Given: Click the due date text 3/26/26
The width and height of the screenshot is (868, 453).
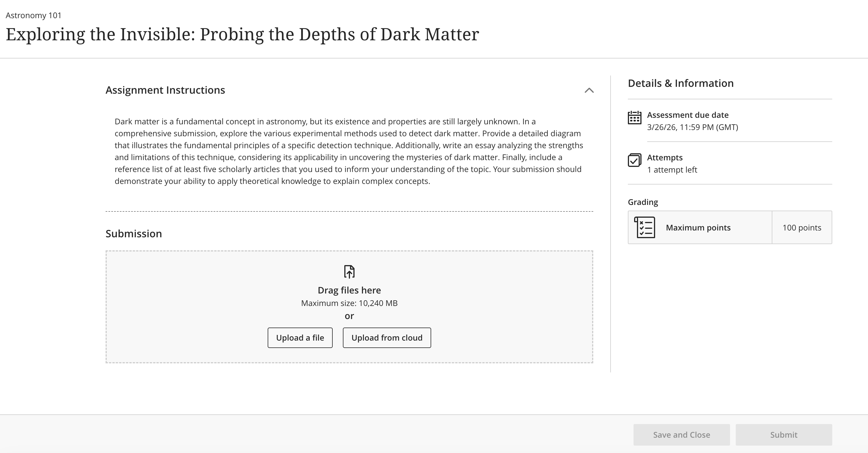Looking at the screenshot, I should point(692,128).
